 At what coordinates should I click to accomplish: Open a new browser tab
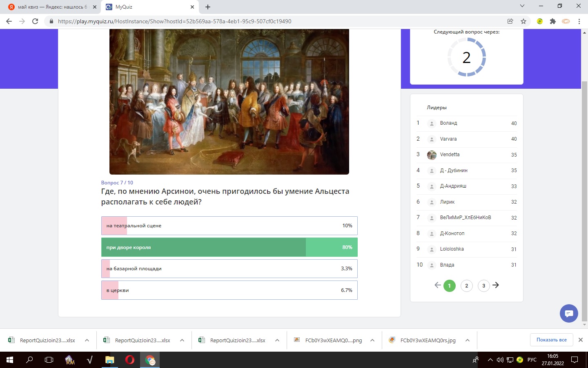click(208, 7)
